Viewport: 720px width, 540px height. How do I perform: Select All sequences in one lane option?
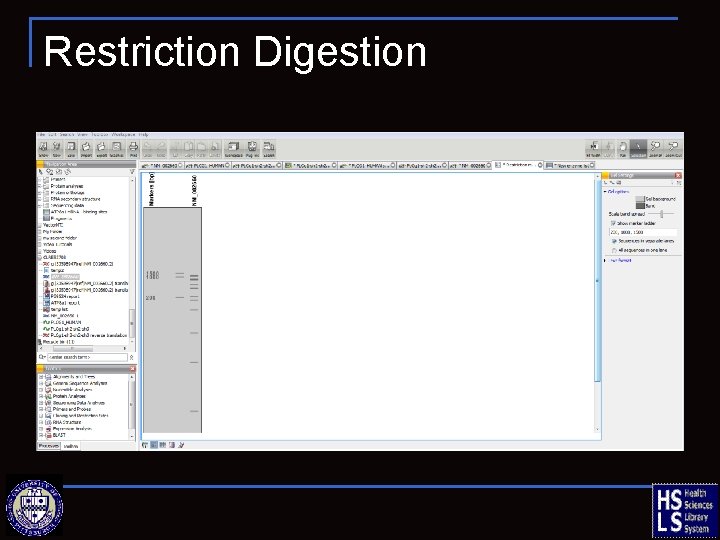pos(614,250)
